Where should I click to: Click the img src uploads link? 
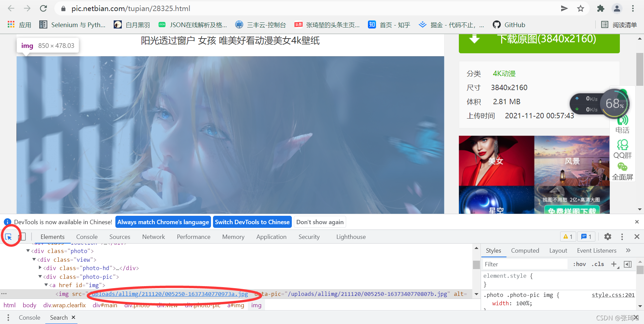[x=170, y=294]
